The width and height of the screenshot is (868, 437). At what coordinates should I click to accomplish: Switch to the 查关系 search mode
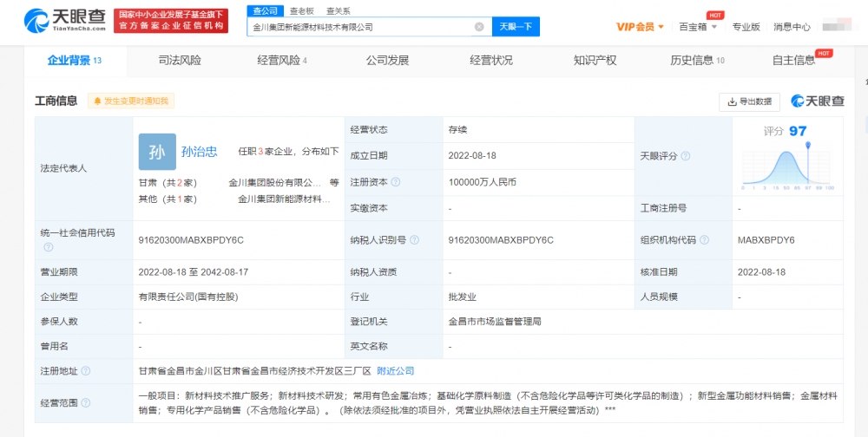[338, 10]
